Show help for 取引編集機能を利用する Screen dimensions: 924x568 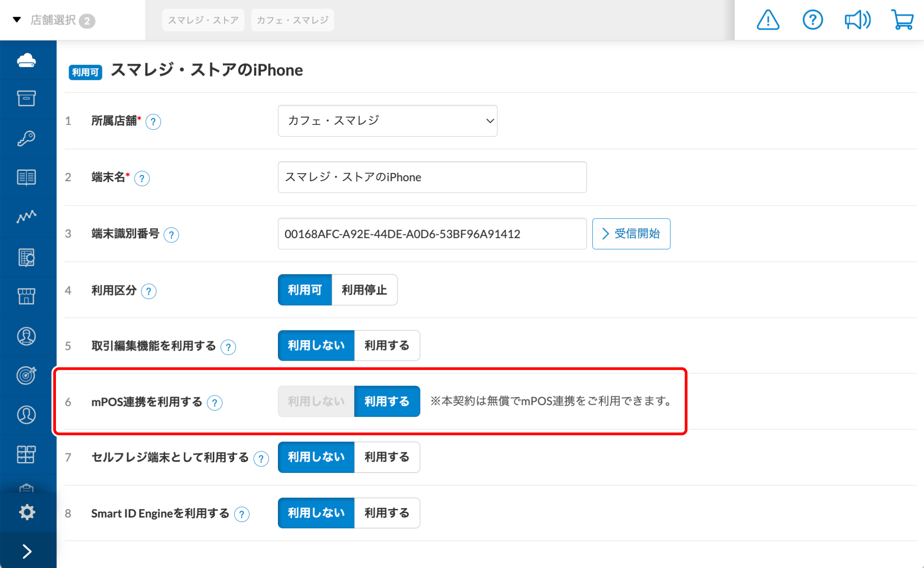(x=228, y=347)
